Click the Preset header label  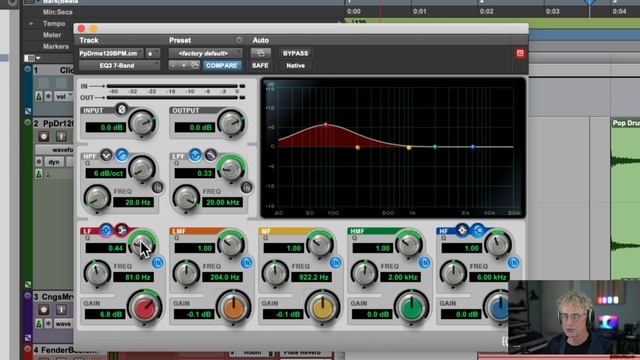[180, 40]
